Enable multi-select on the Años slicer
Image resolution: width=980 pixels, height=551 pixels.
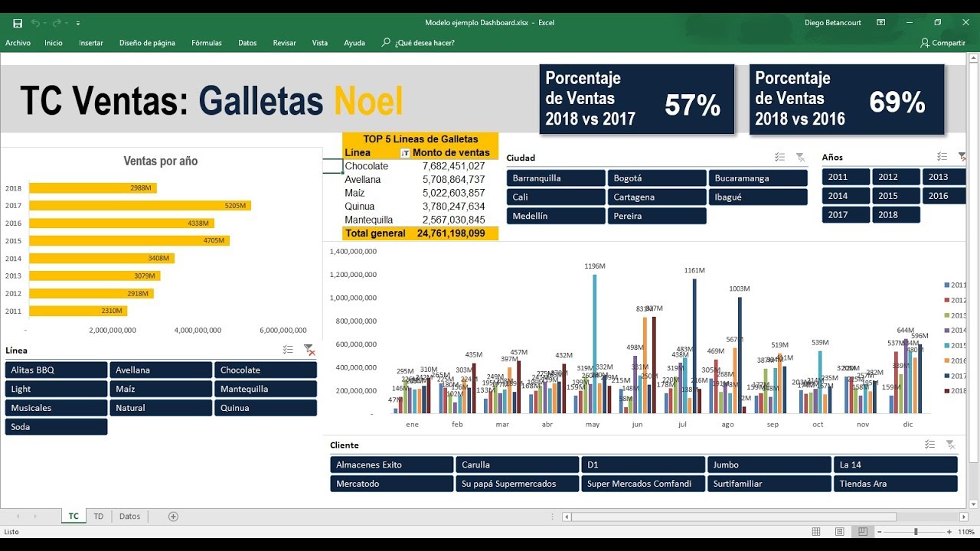pos(942,155)
